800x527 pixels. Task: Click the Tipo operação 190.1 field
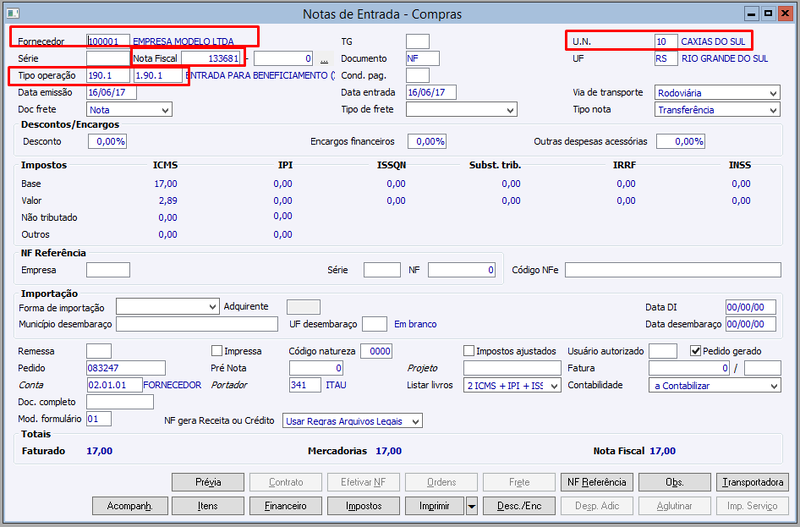point(108,76)
